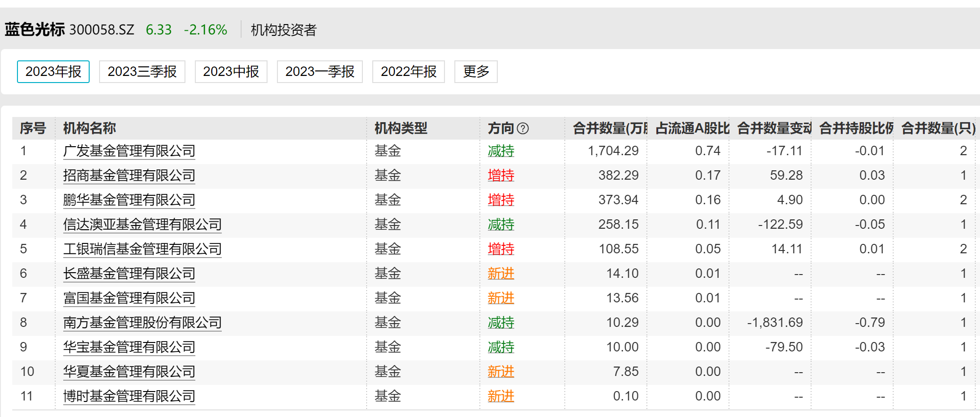980x417 pixels.
Task: Sort by 机构类型 column header
Action: 401,128
